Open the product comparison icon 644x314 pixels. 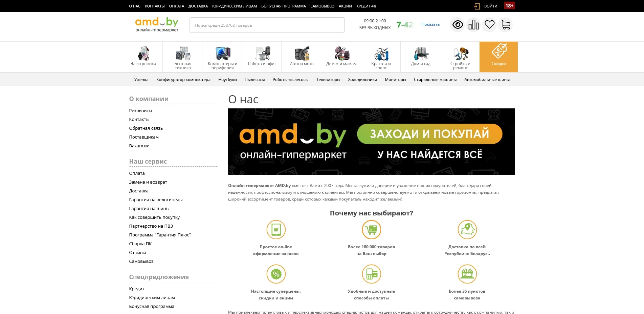(x=473, y=24)
